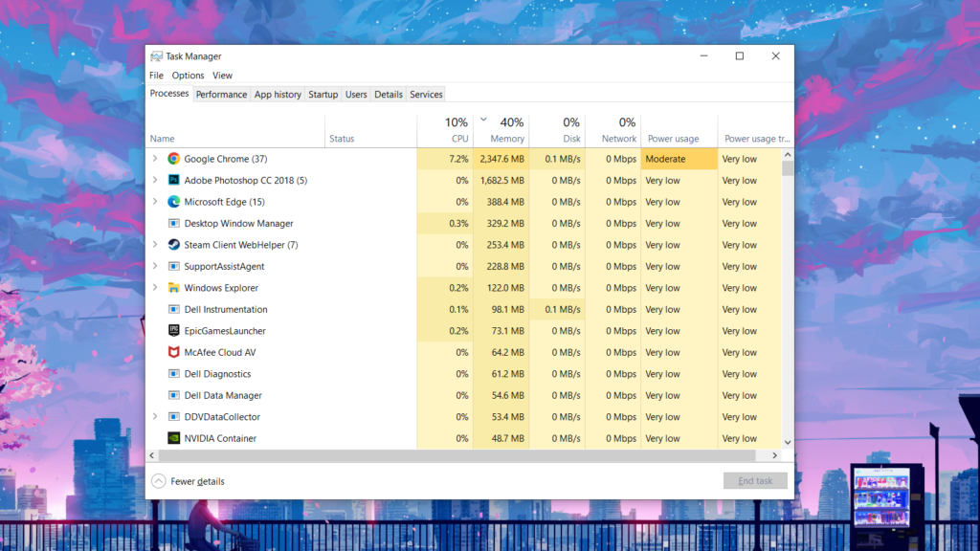Sort processes by Status column
The image size is (980, 551).
click(x=370, y=130)
